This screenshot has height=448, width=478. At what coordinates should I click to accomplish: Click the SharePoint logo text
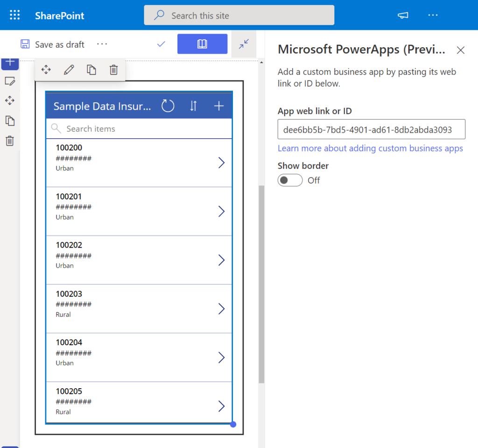59,15
